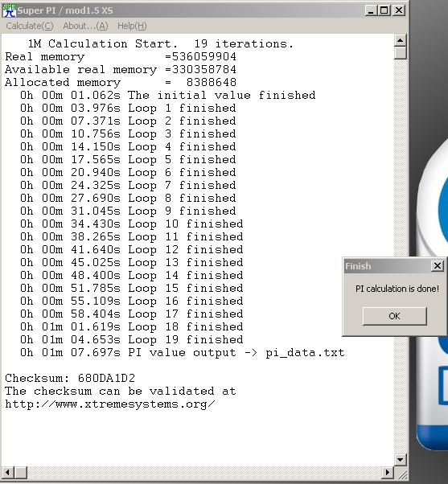Confirm the Finish dialog with OK
The width and height of the screenshot is (448, 484).
[395, 316]
